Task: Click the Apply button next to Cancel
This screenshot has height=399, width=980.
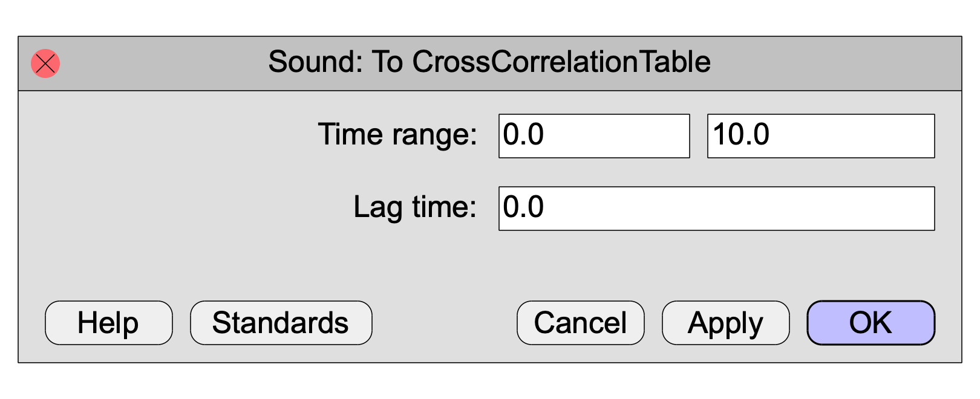Action: [x=726, y=323]
